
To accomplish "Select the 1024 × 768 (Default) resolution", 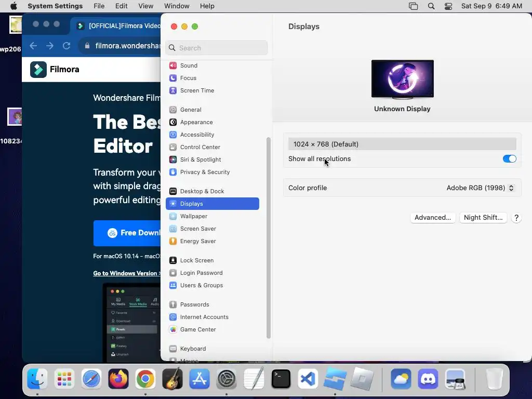I will coord(402,144).
